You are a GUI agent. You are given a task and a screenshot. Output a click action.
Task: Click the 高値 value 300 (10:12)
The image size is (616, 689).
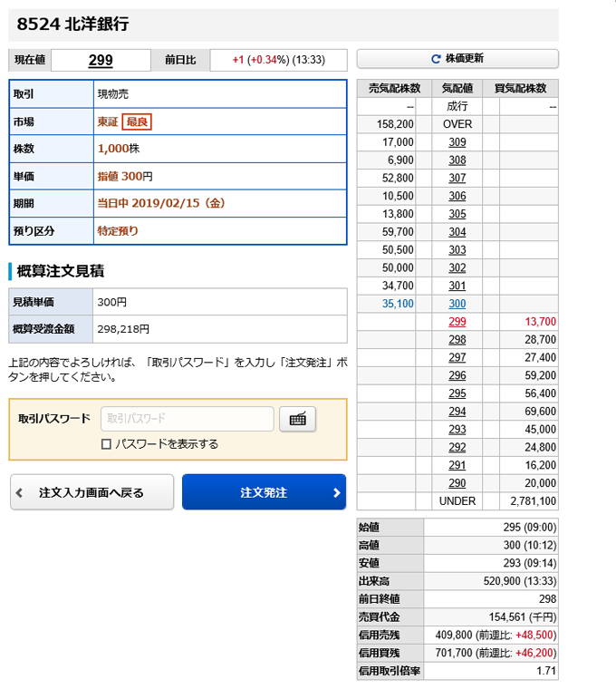[x=530, y=546]
